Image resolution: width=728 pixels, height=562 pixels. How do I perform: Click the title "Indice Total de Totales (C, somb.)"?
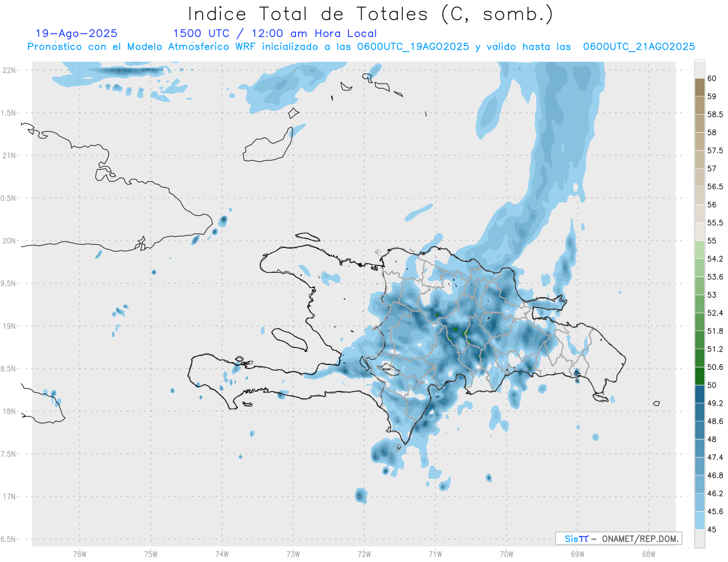click(371, 14)
